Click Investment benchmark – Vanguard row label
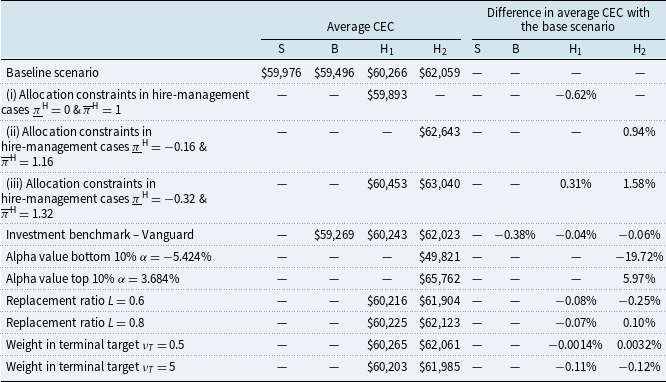Screen dimensions: 666x382 [100, 235]
